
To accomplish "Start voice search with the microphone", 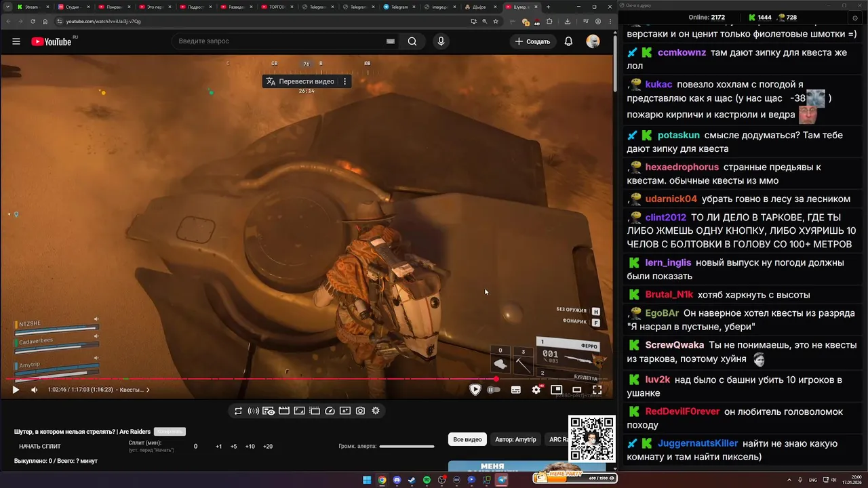I will coord(441,41).
